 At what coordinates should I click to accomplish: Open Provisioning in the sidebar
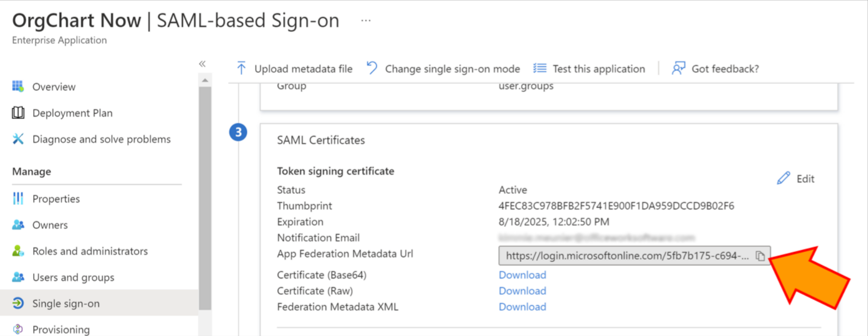(61, 329)
